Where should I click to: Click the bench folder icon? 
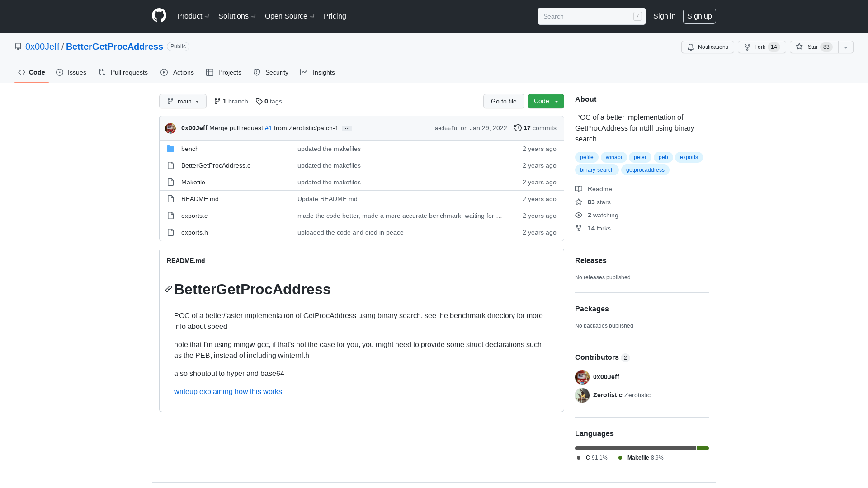point(170,149)
